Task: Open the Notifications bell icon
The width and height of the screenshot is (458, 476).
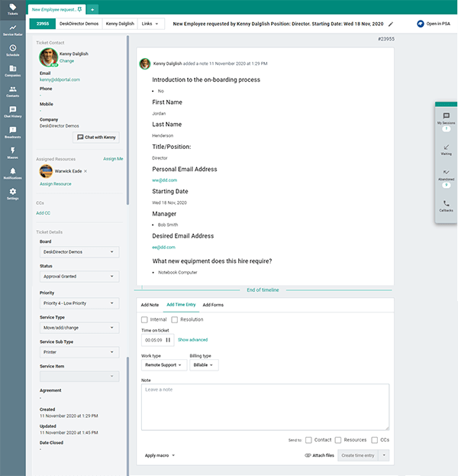Action: pos(12,173)
